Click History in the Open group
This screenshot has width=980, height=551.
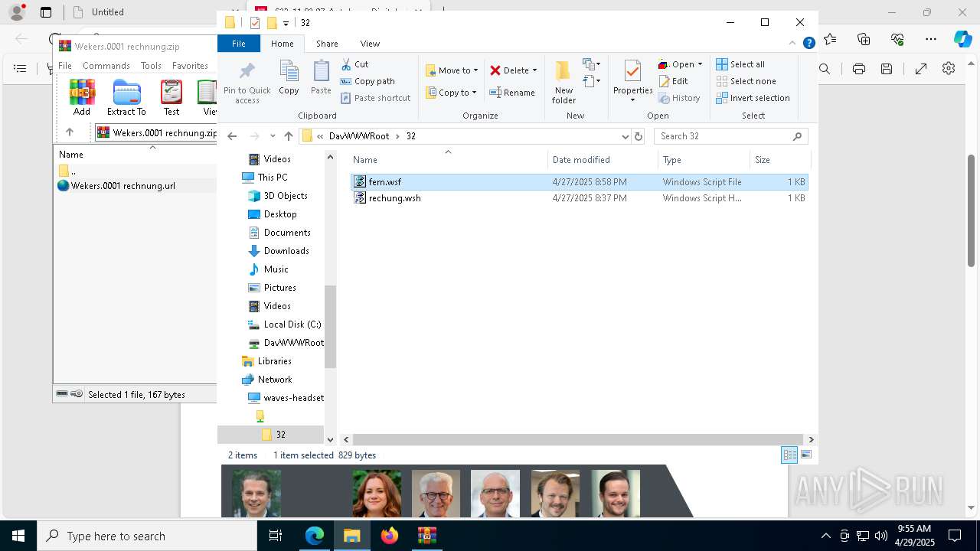679,98
